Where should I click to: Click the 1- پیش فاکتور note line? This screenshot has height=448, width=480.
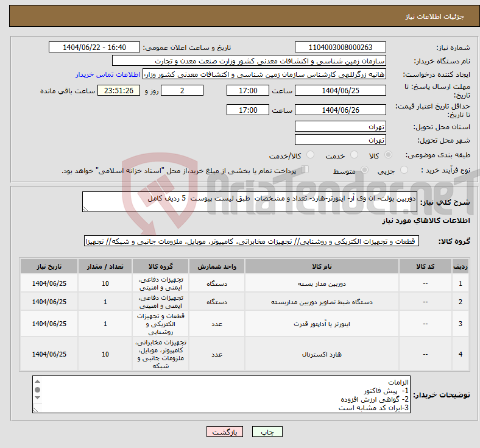pos(386,391)
